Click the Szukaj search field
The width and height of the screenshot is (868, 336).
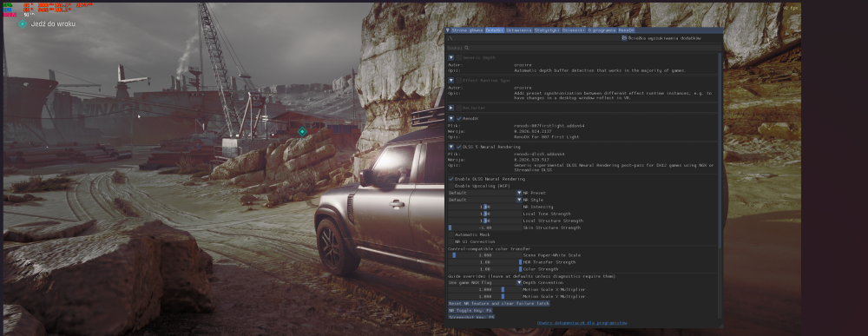tap(584, 48)
